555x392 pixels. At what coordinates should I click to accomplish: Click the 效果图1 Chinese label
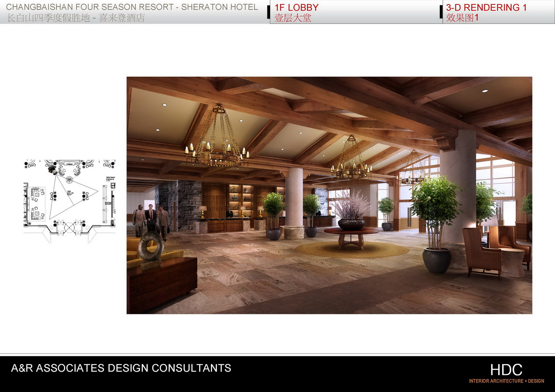(x=462, y=18)
